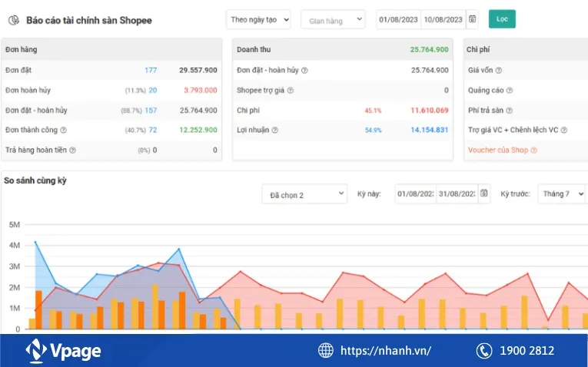Click the info icon next to Quảng cáo
This screenshot has width=588, height=367.
pos(507,91)
